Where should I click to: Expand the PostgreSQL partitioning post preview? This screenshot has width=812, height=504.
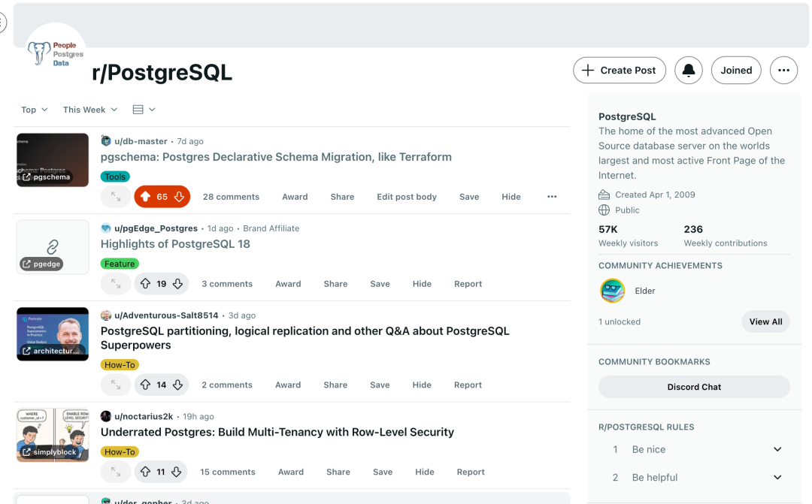point(116,385)
